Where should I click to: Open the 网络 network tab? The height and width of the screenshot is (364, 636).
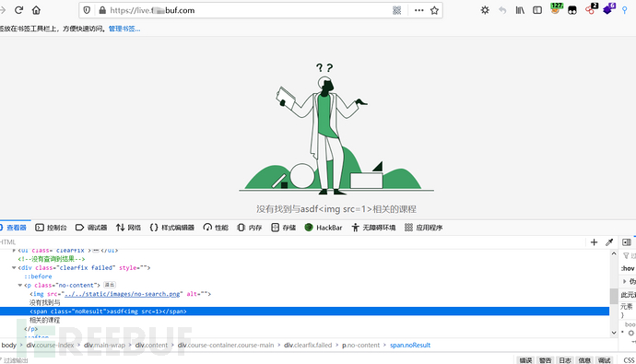(128, 228)
